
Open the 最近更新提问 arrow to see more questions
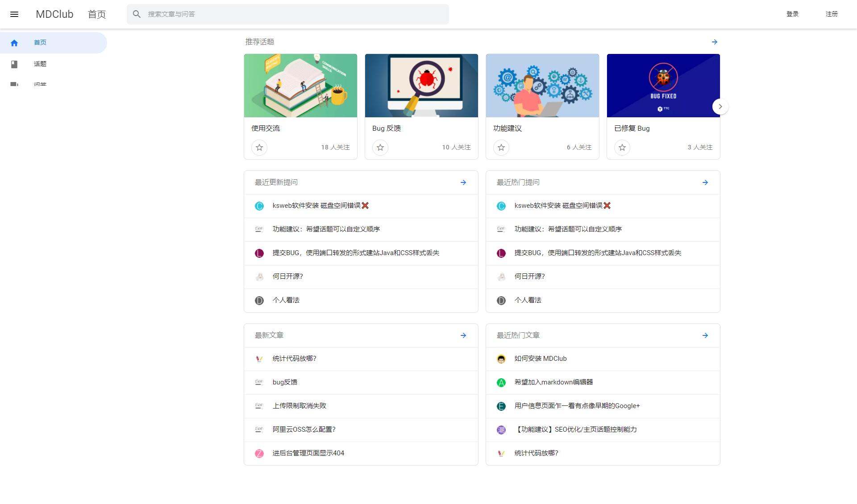(x=463, y=182)
